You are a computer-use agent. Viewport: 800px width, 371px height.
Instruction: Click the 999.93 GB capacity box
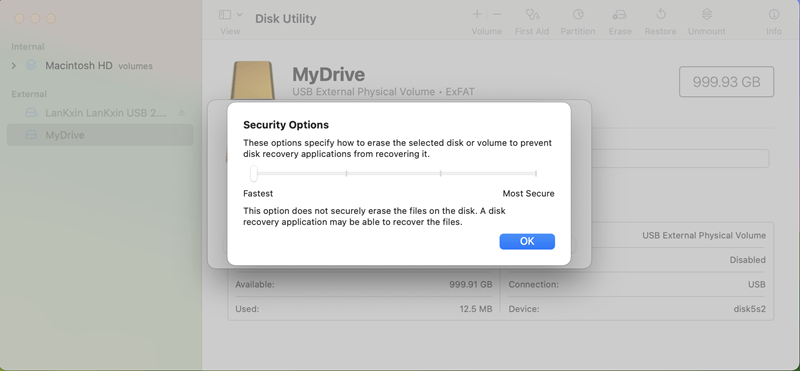tap(727, 82)
